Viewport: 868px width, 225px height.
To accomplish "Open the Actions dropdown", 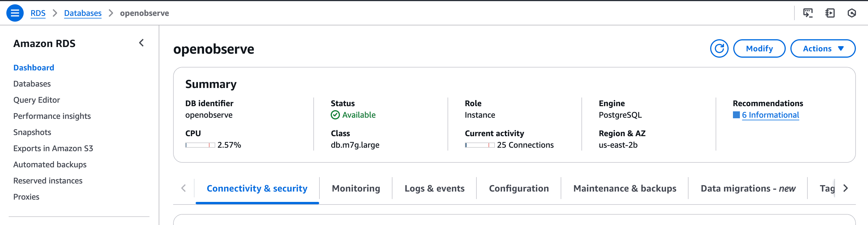I will (x=823, y=48).
